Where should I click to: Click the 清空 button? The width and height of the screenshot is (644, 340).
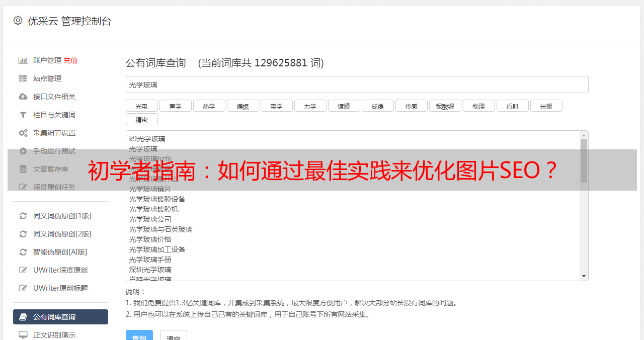point(174,336)
